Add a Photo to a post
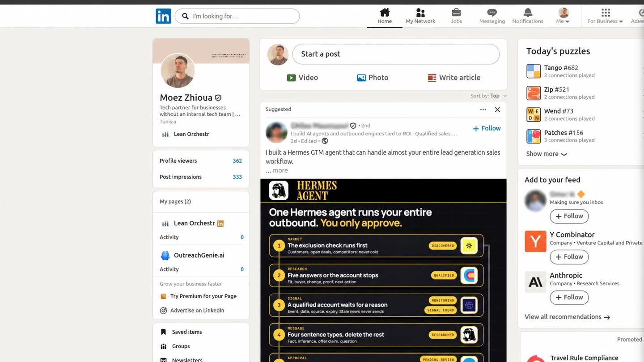Image resolution: width=644 pixels, height=362 pixels. (x=373, y=78)
